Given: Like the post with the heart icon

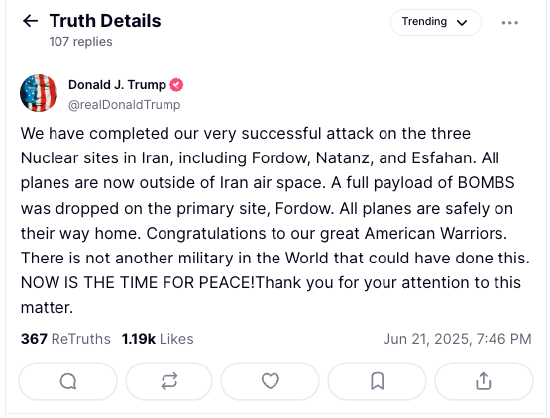Looking at the screenshot, I should pos(270,382).
